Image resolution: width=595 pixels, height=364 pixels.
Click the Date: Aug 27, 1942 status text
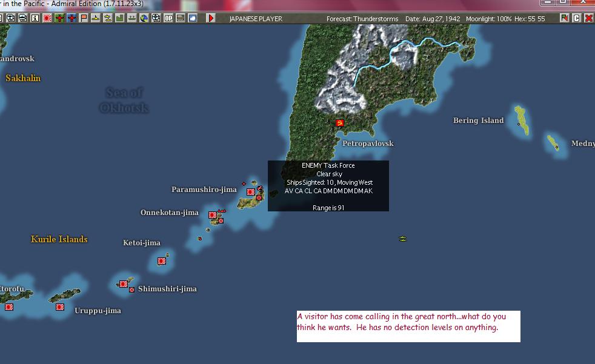[433, 19]
